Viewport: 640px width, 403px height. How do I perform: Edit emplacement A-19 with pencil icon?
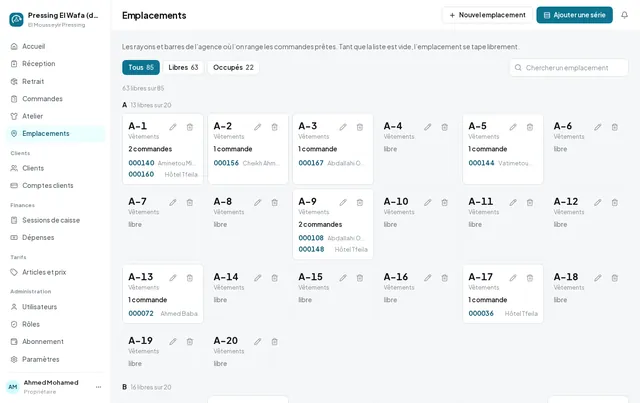[x=173, y=342]
